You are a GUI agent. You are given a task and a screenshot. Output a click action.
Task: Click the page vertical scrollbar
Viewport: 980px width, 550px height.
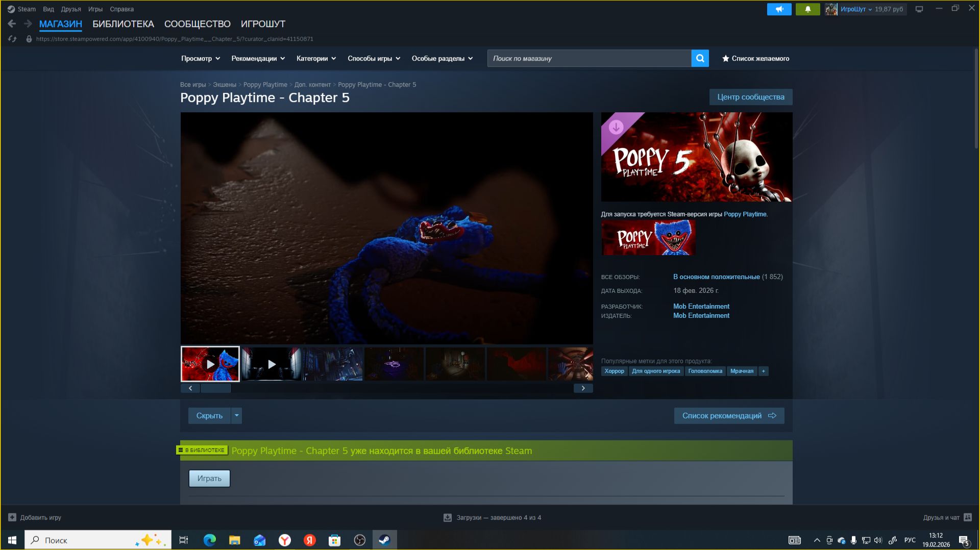click(976, 99)
